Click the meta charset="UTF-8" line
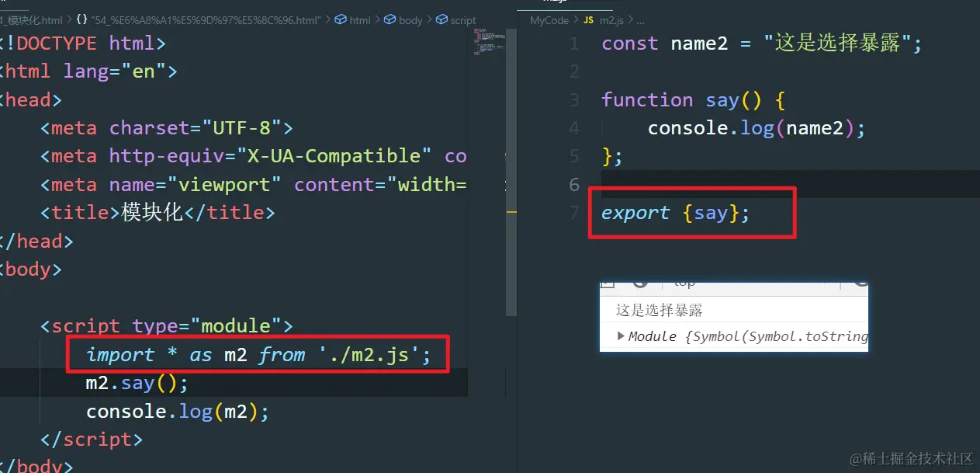This screenshot has height=473, width=980. pos(167,127)
